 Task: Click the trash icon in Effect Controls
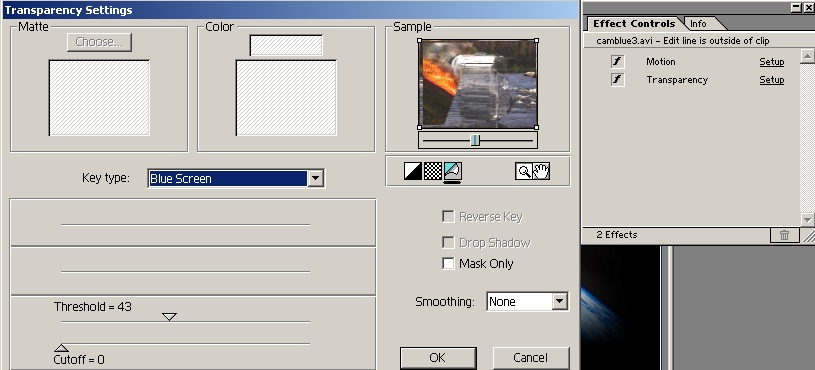(784, 235)
